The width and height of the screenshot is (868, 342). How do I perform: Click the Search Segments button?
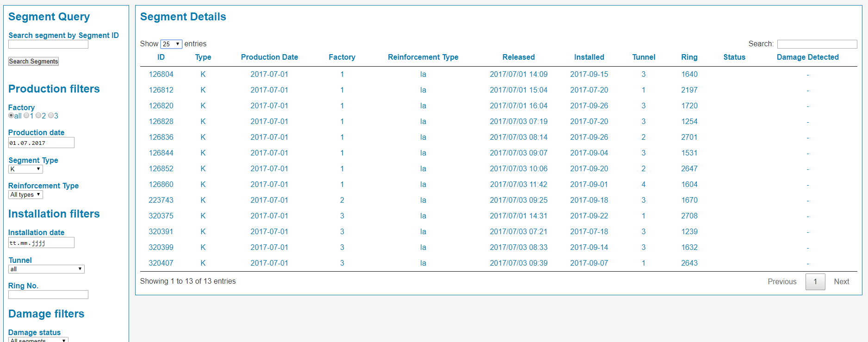(x=33, y=62)
